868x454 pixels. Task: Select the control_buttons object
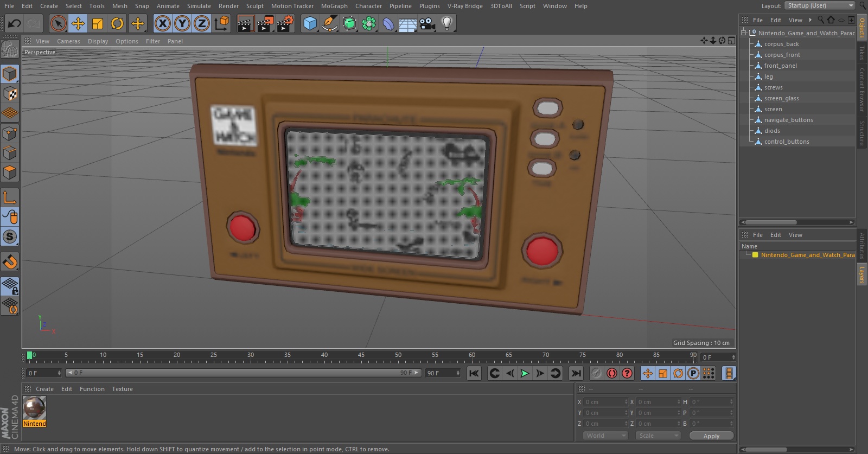(x=787, y=142)
